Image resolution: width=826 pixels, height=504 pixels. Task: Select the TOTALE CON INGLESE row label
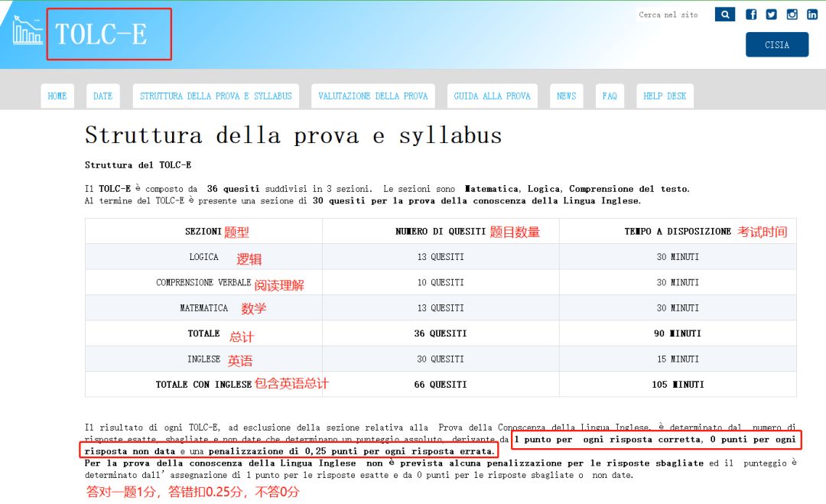pos(203,385)
